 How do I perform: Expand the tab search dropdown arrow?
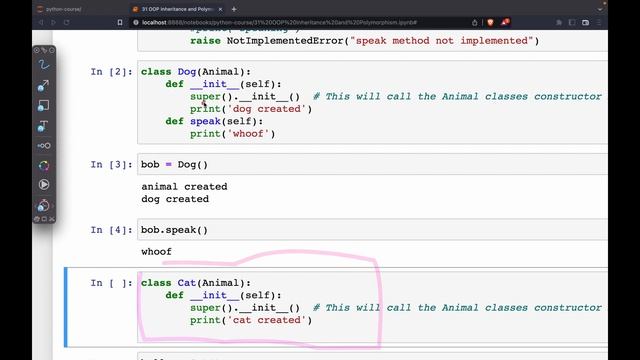(600, 9)
